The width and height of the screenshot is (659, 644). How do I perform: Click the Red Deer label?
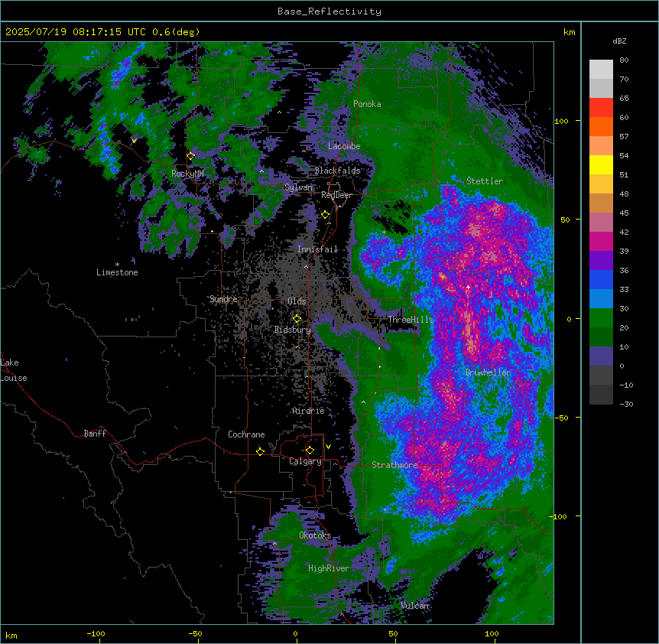336,195
